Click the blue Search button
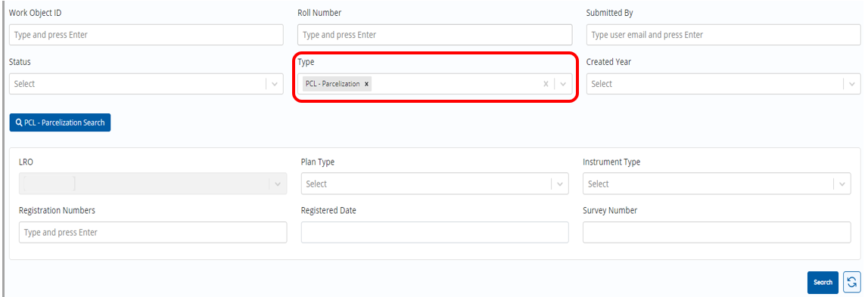This screenshot has width=868, height=297. 823,282
